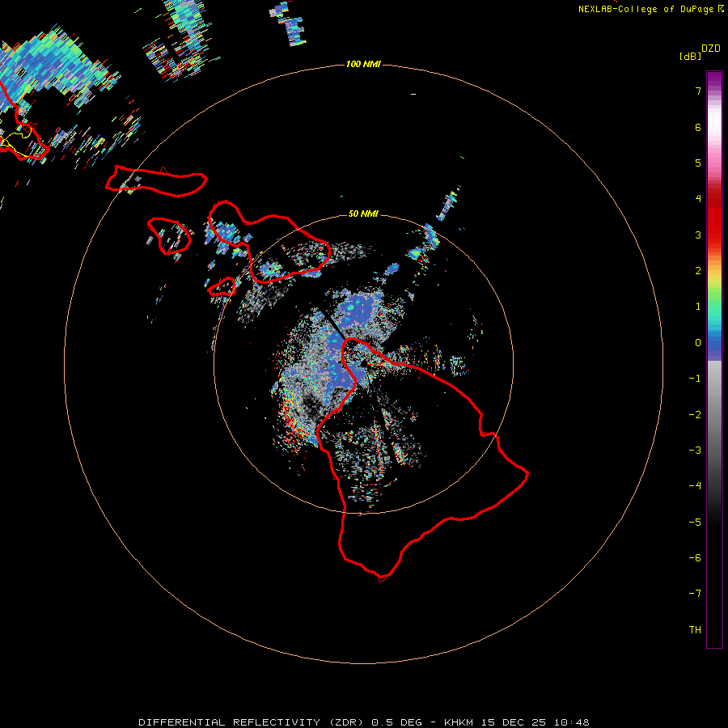Screen dimensions: 728x728
Task: Click the "-3" value on the scale
Action: (x=695, y=450)
